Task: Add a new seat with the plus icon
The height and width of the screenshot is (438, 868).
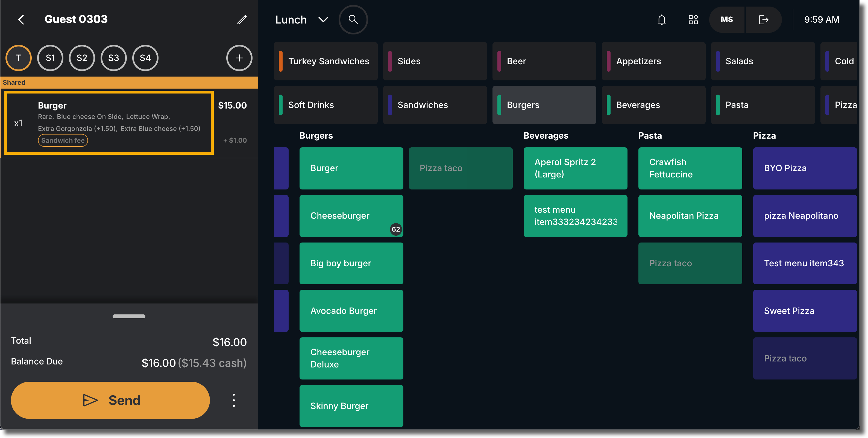Action: point(239,58)
